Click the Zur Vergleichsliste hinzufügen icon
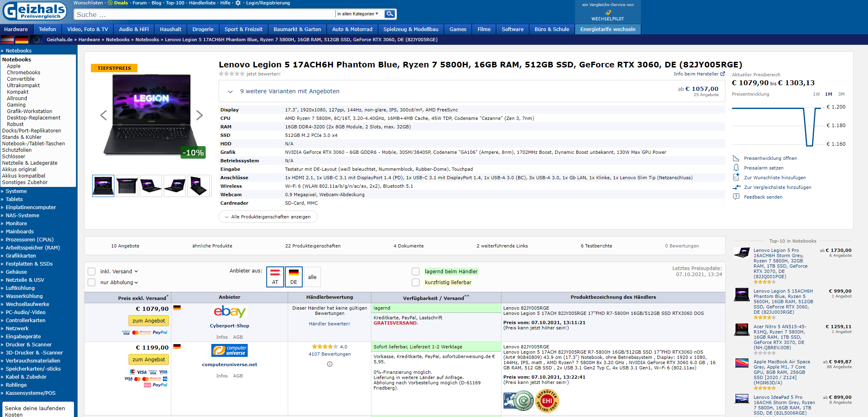The width and height of the screenshot is (868, 417). 736,187
